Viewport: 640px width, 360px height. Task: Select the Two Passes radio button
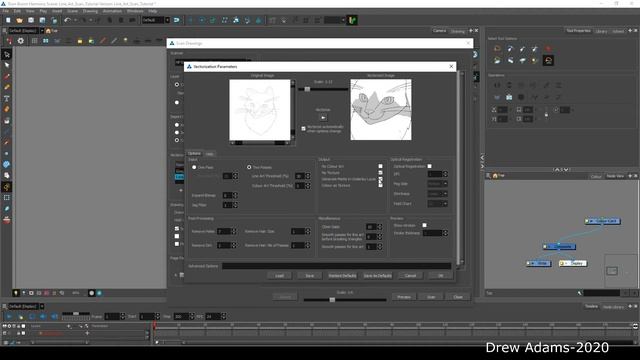249,167
